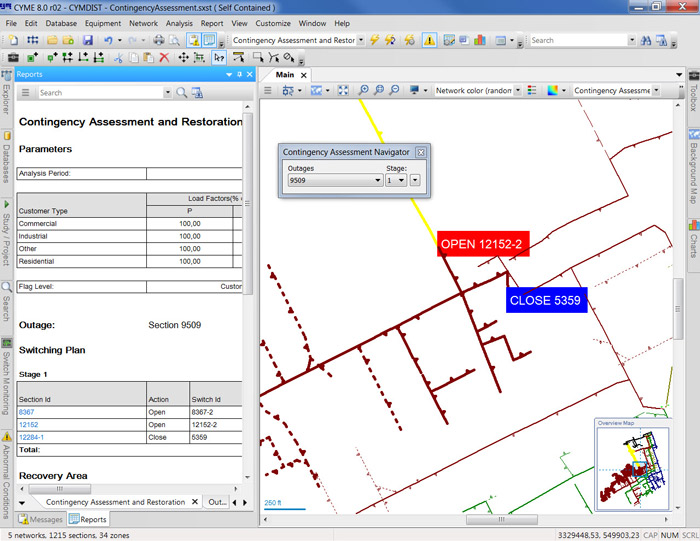The height and width of the screenshot is (541, 700).
Task: Expand the Outages dropdown showing 9509
Action: pos(378,181)
